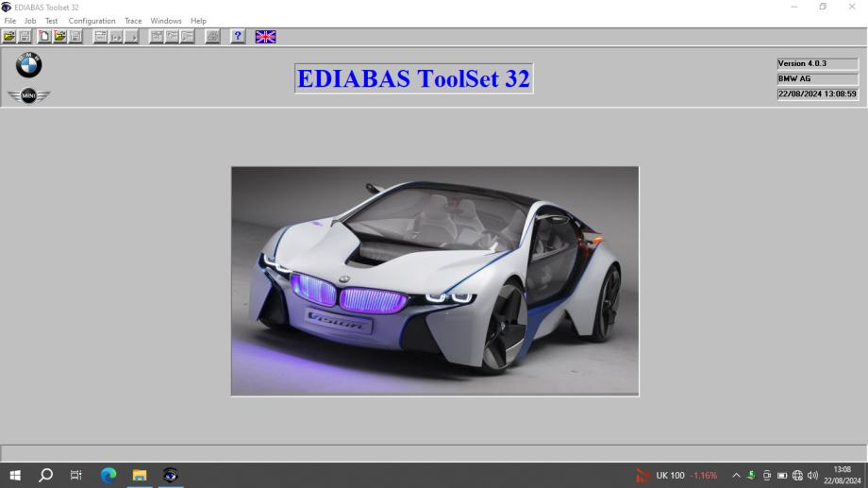The image size is (868, 488).
Task: Launch Microsoft Edge from the taskbar
Action: pyautogui.click(x=108, y=476)
